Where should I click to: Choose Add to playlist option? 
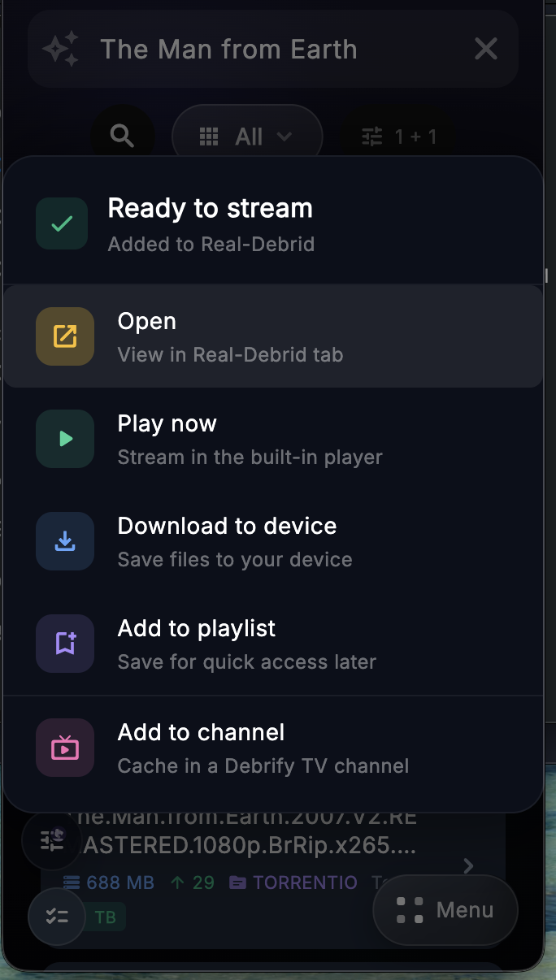273,644
